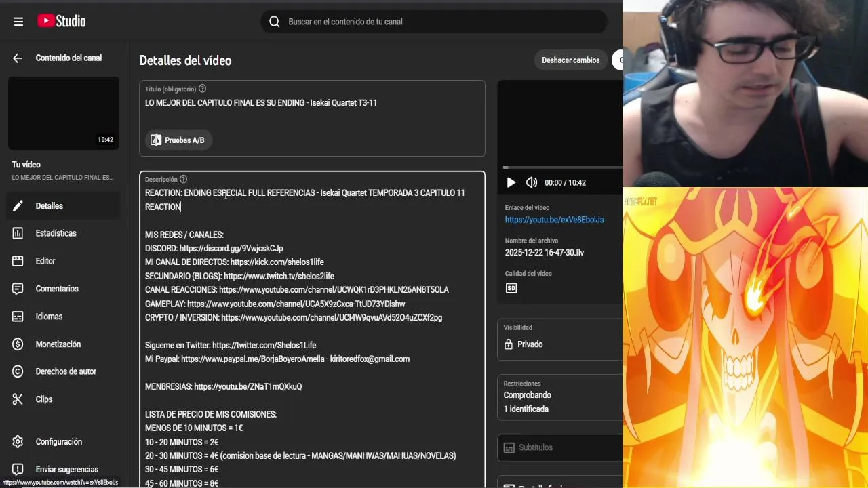Click the 'MIS REDES / CANALES:' line
Screen dimensions: 868x488
[x=184, y=235]
